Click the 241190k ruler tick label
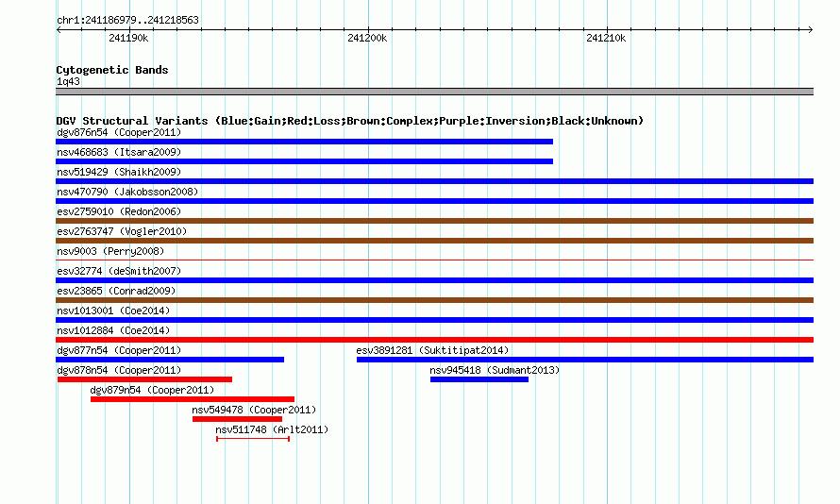Image resolution: width=840 pixels, height=504 pixels. [128, 38]
